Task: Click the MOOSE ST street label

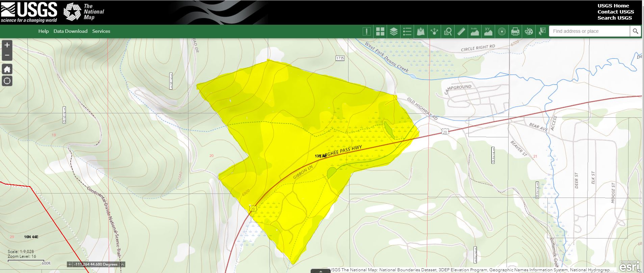Action: click(x=613, y=193)
